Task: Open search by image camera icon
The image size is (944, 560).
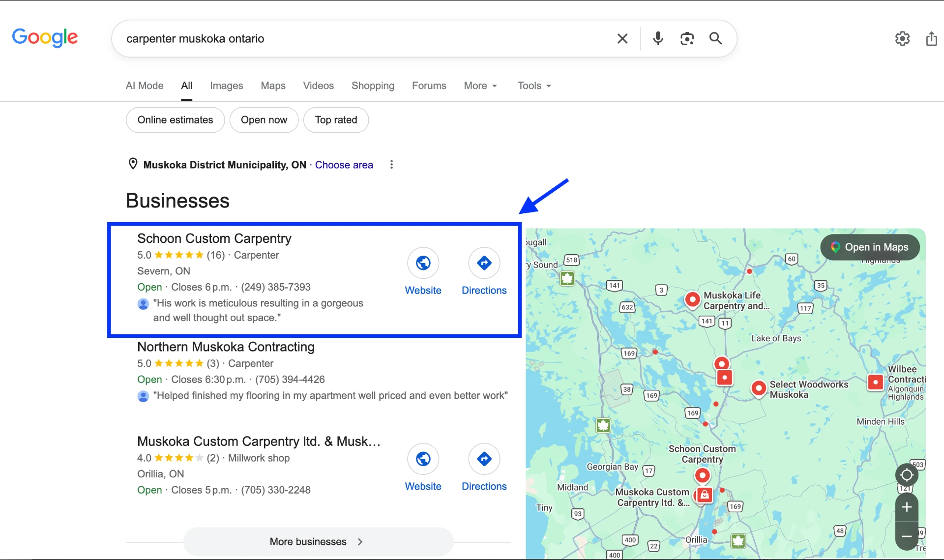Action: 687,38
